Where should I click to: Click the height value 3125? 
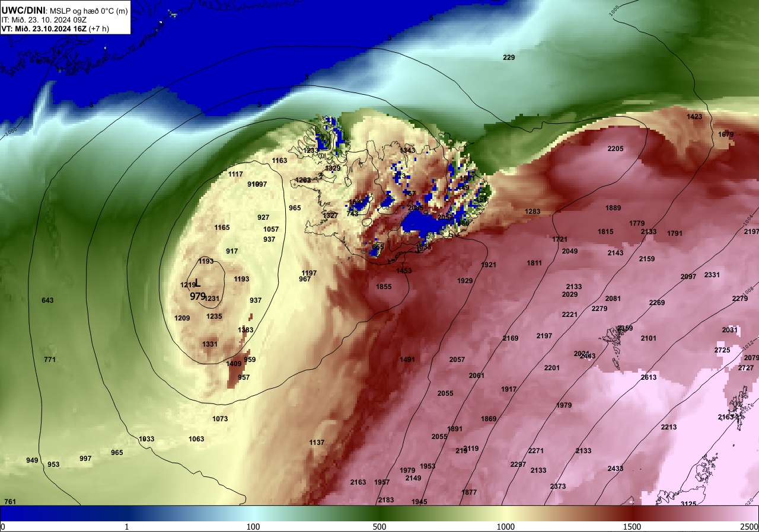[x=688, y=504]
